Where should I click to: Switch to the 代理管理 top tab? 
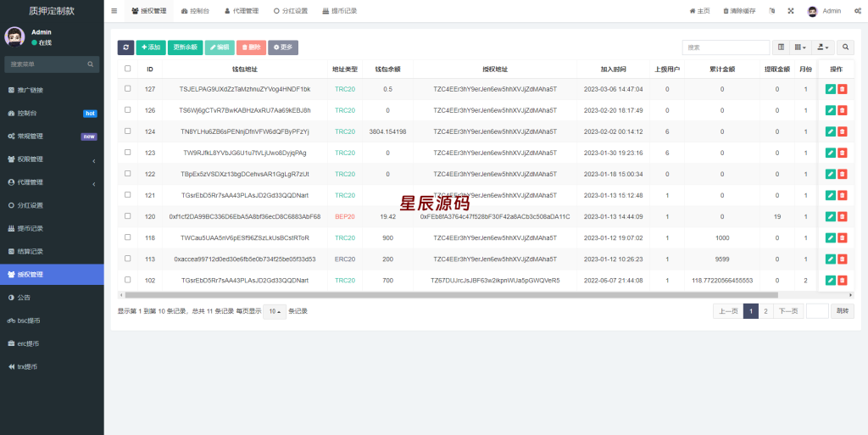click(242, 11)
